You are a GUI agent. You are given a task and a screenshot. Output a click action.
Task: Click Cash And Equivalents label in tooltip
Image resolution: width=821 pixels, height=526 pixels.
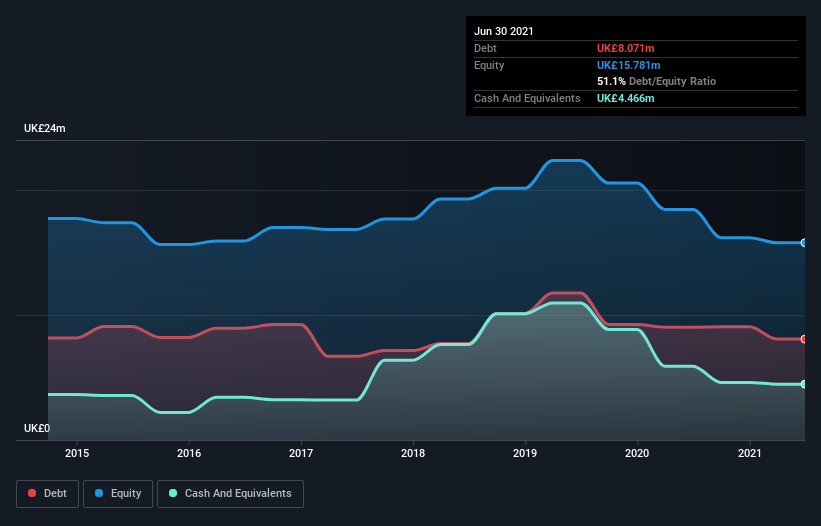pos(527,98)
